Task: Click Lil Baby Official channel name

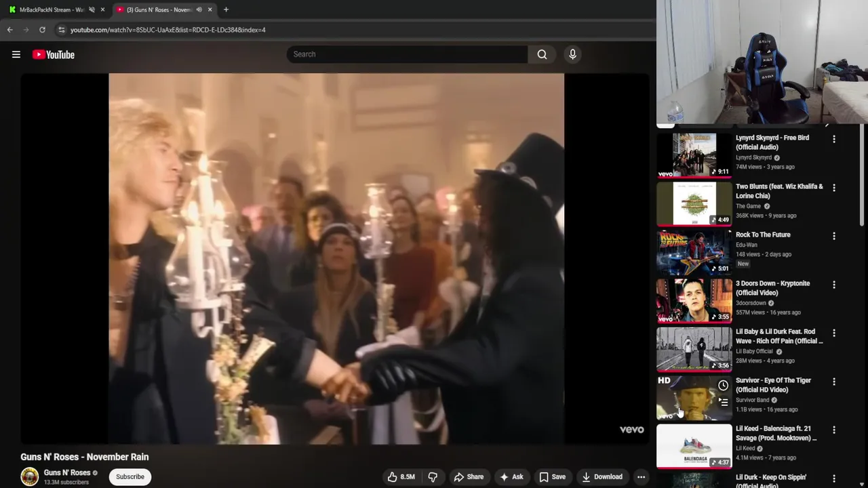Action: [x=754, y=351]
